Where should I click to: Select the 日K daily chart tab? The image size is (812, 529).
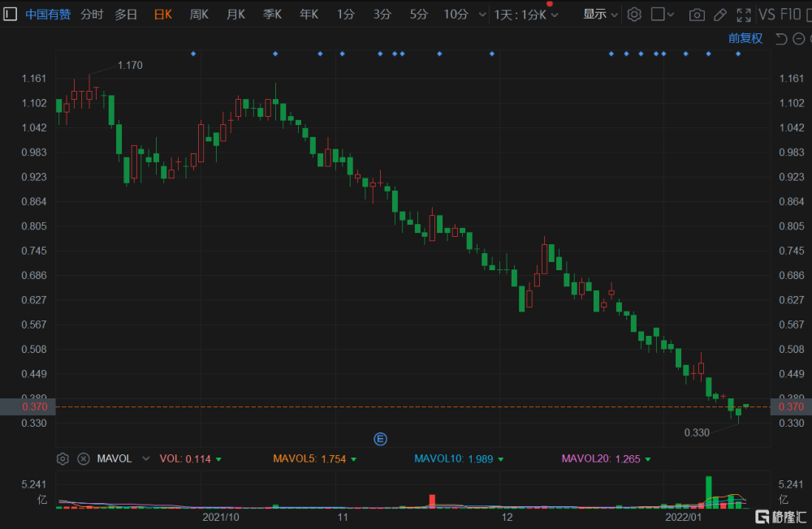[x=162, y=15]
